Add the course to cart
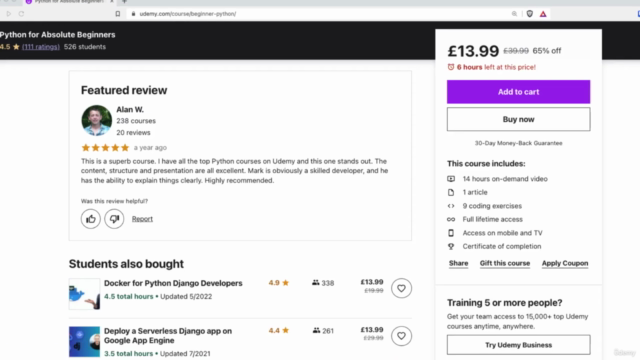Viewport: 640px width, 360px height. pos(518,92)
